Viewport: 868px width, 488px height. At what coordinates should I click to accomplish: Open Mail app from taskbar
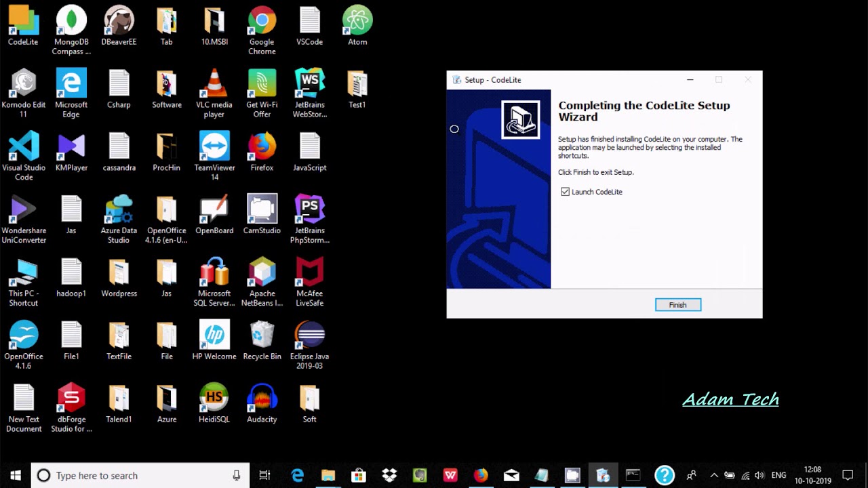point(511,475)
